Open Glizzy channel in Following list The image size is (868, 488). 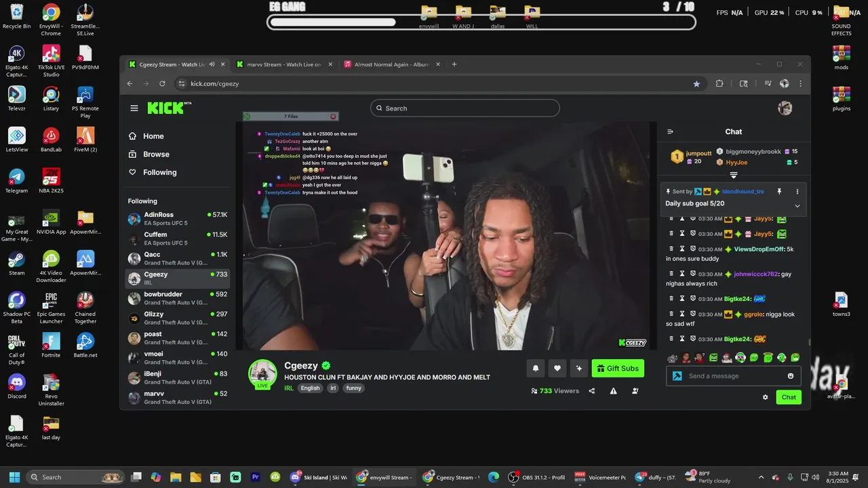coord(178,318)
